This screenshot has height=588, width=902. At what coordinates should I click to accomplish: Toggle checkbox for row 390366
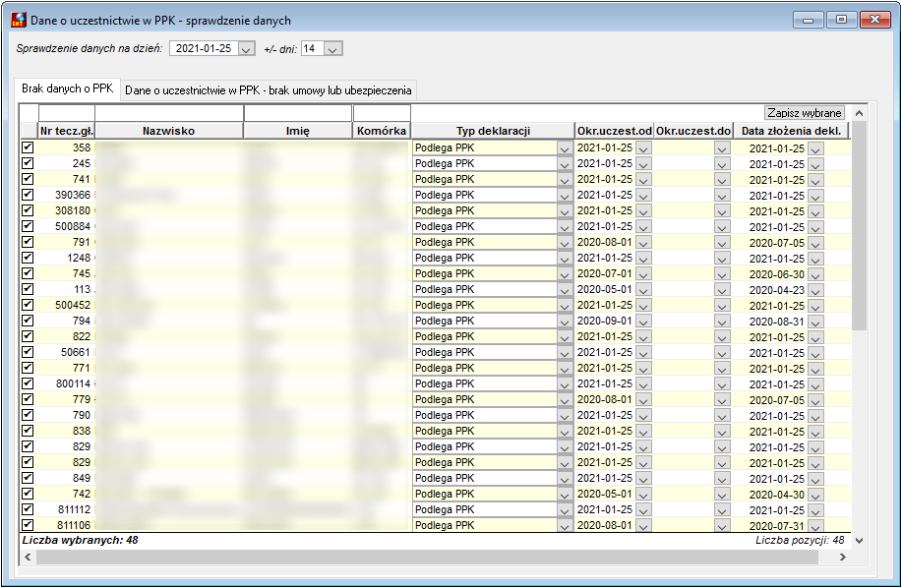coord(28,195)
